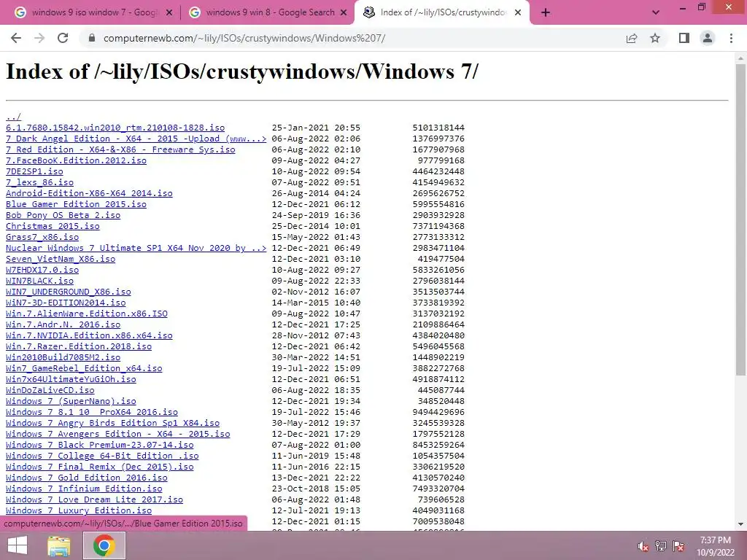
Task: Select the 'Index of /~lily/ISOs' tab
Action: click(x=442, y=13)
